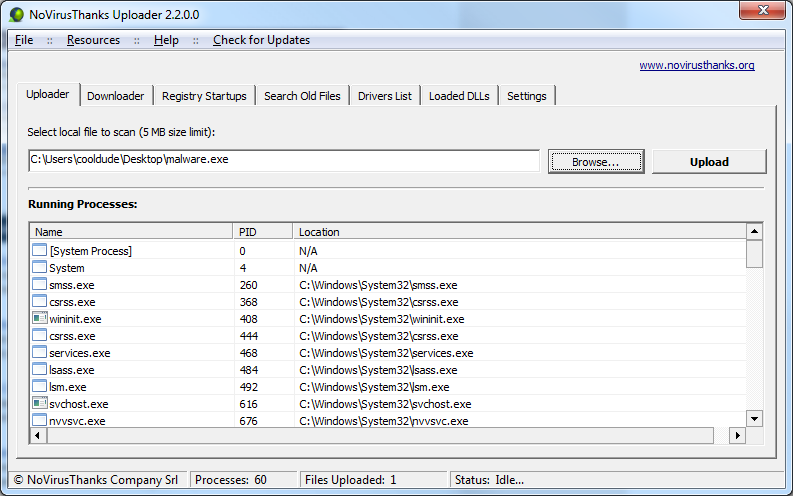
Task: Click the wininit.exe process icon
Action: (x=40, y=319)
